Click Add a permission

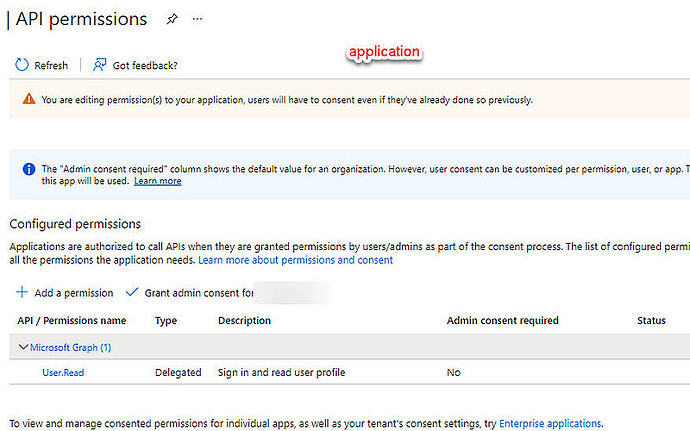coord(74,293)
